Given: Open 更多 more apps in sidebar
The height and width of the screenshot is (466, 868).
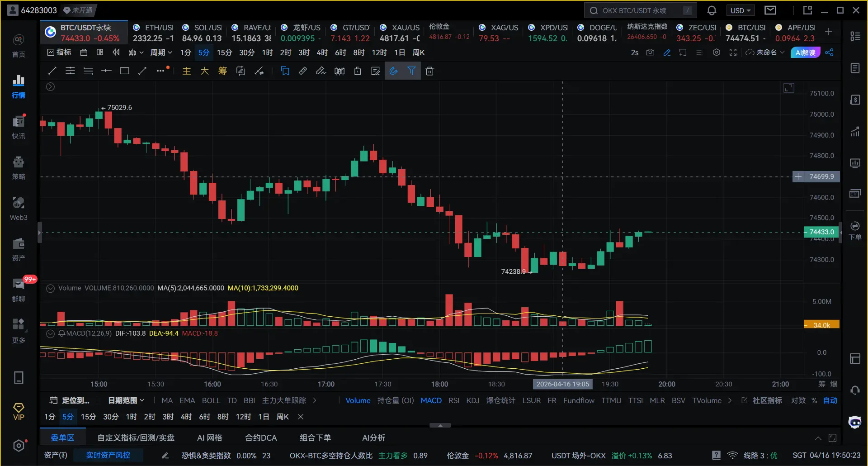Looking at the screenshot, I should (x=19, y=331).
